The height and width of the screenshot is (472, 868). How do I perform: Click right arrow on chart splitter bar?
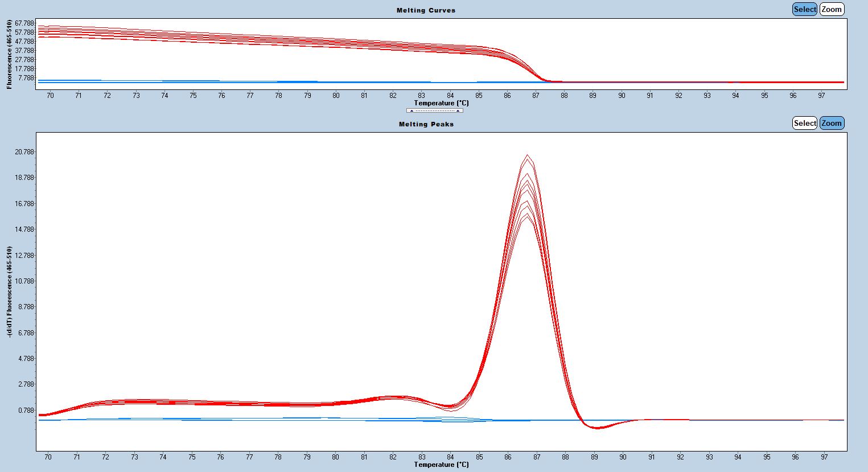click(458, 110)
